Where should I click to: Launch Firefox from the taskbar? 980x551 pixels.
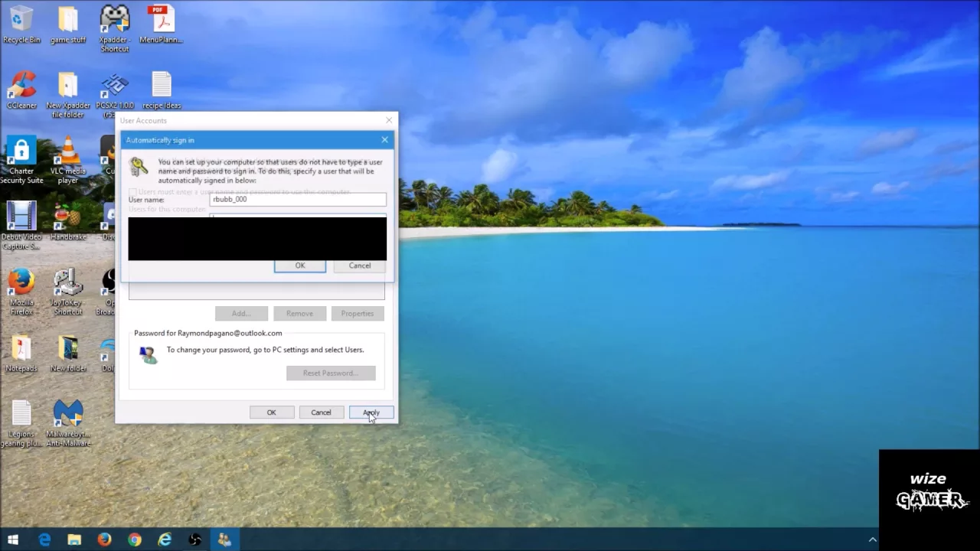point(104,540)
